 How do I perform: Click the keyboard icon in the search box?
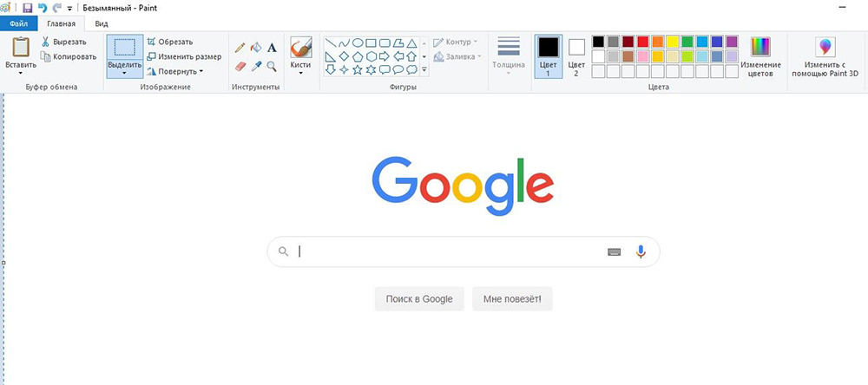coord(614,252)
